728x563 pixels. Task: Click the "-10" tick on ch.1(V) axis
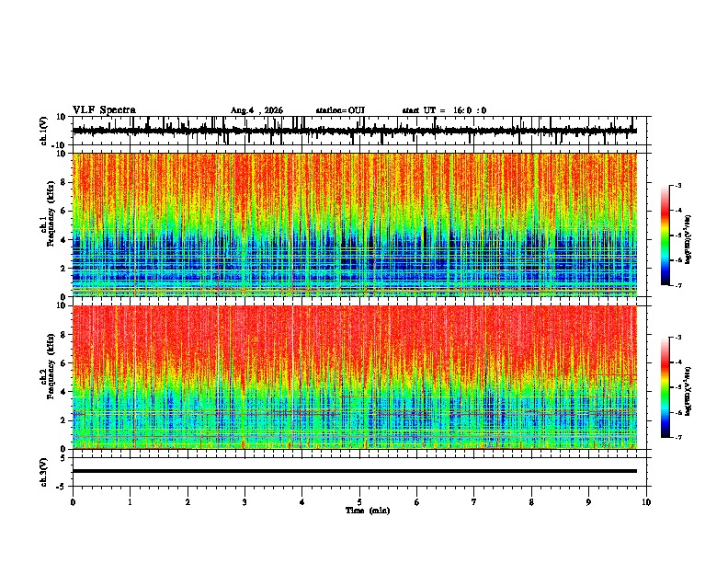coord(60,145)
